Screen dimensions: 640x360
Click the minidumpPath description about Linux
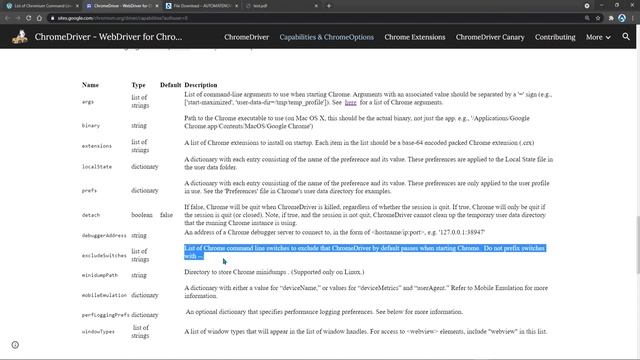[274, 272]
